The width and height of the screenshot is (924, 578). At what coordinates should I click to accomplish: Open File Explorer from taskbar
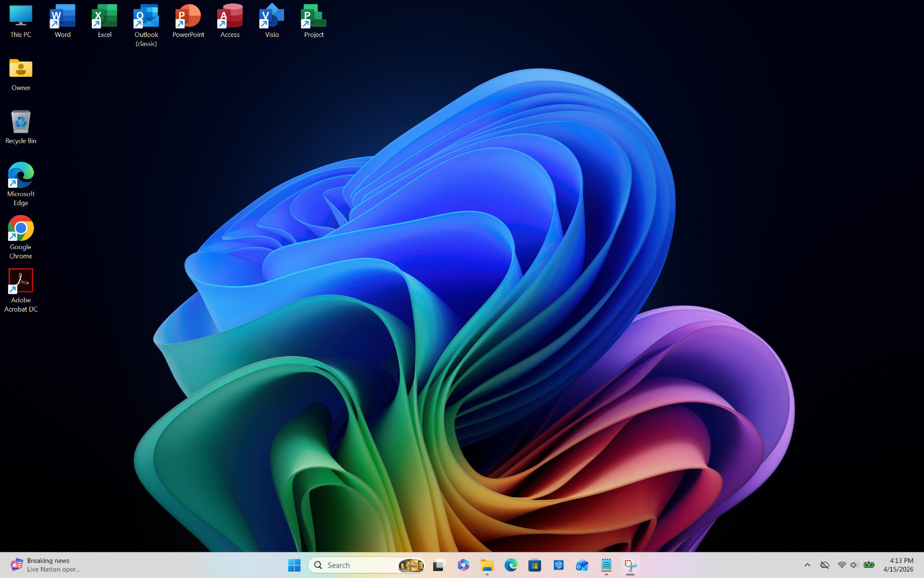tap(487, 565)
